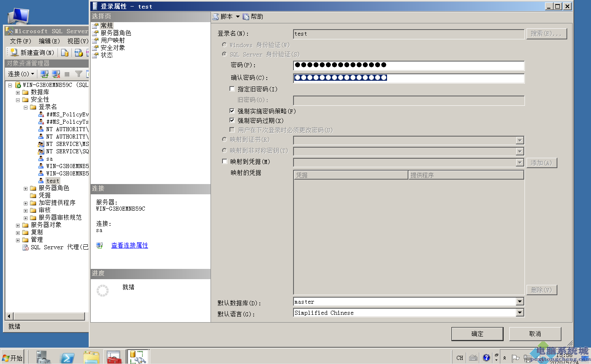Click the Disconnect icon in Object Explorer toolbar
Image resolution: width=591 pixels, height=364 pixels.
(55, 74)
